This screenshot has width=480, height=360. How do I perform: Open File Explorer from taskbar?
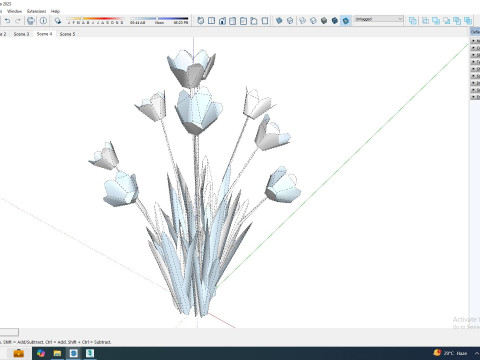point(57,353)
